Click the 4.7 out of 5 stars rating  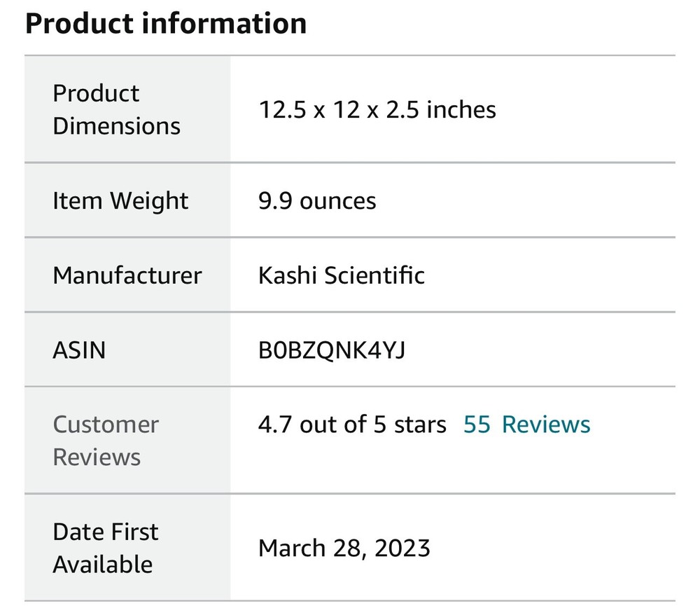[352, 425]
